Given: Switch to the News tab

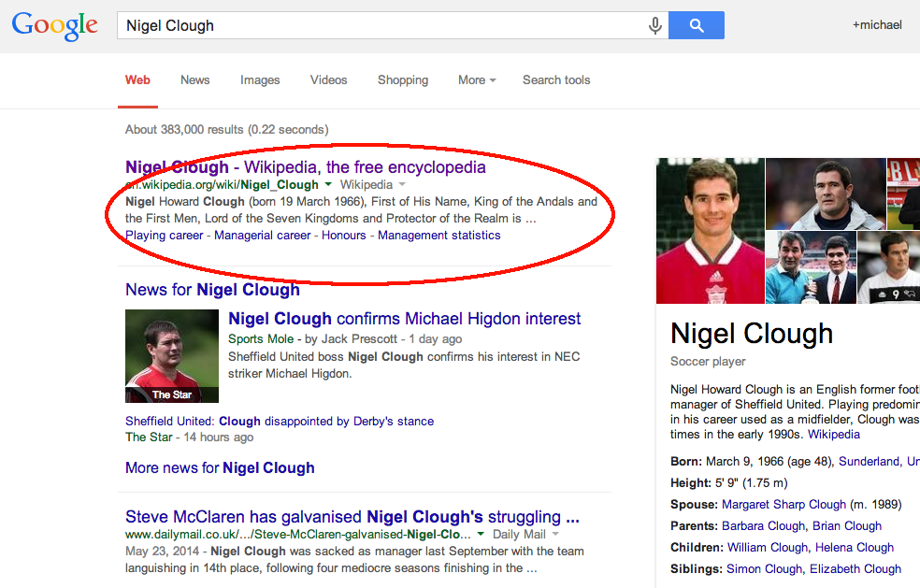Looking at the screenshot, I should tap(194, 79).
